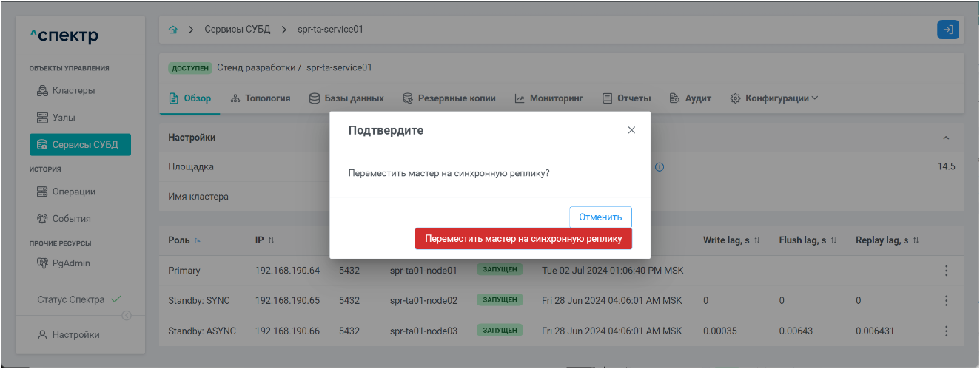
Task: Click node name spr-ta01-node03
Action: (423, 331)
